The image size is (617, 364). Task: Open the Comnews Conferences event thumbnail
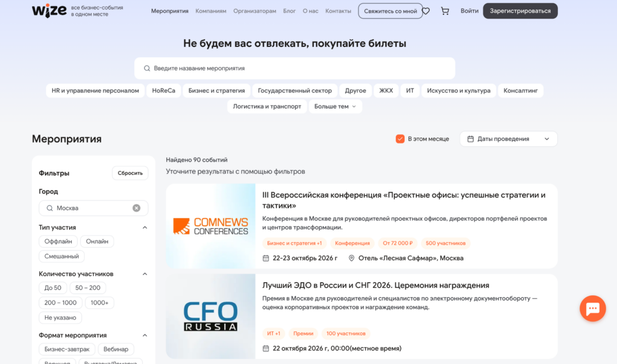210,226
